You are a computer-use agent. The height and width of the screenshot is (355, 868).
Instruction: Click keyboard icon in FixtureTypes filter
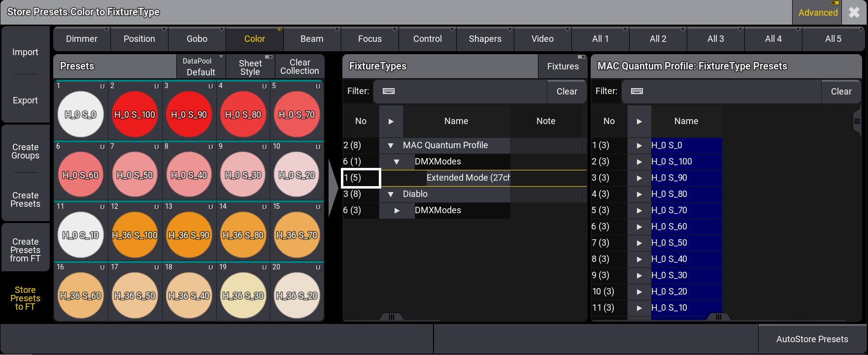[x=388, y=91]
